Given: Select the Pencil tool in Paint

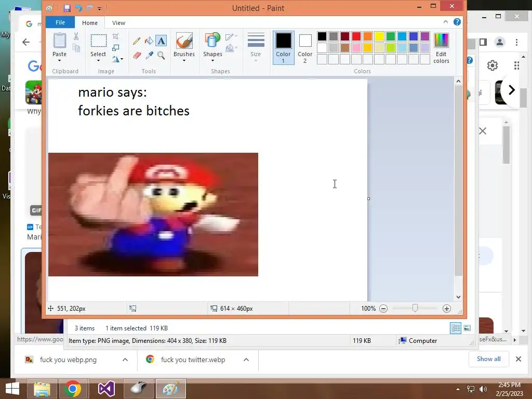Looking at the screenshot, I should 137,41.
